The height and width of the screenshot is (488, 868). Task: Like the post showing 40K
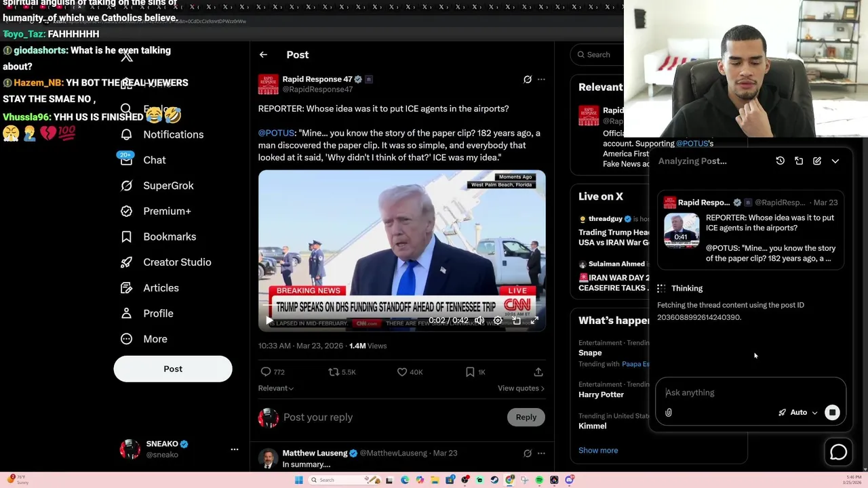point(410,372)
